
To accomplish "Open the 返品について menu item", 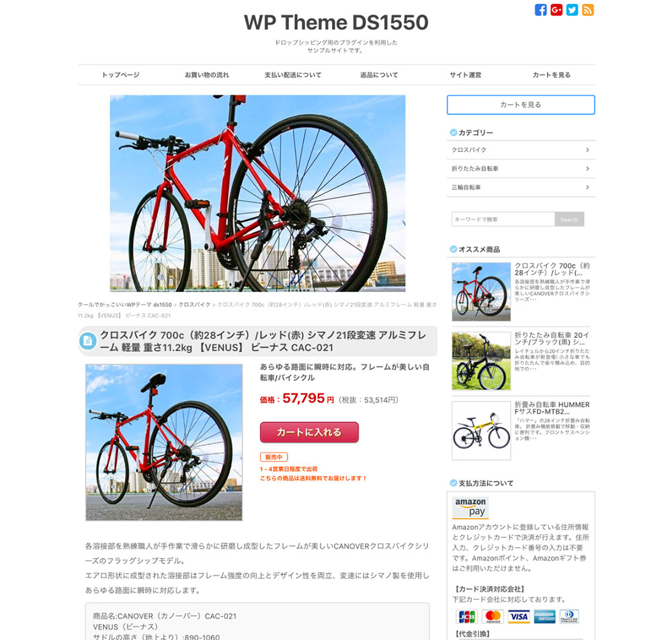I will 379,75.
